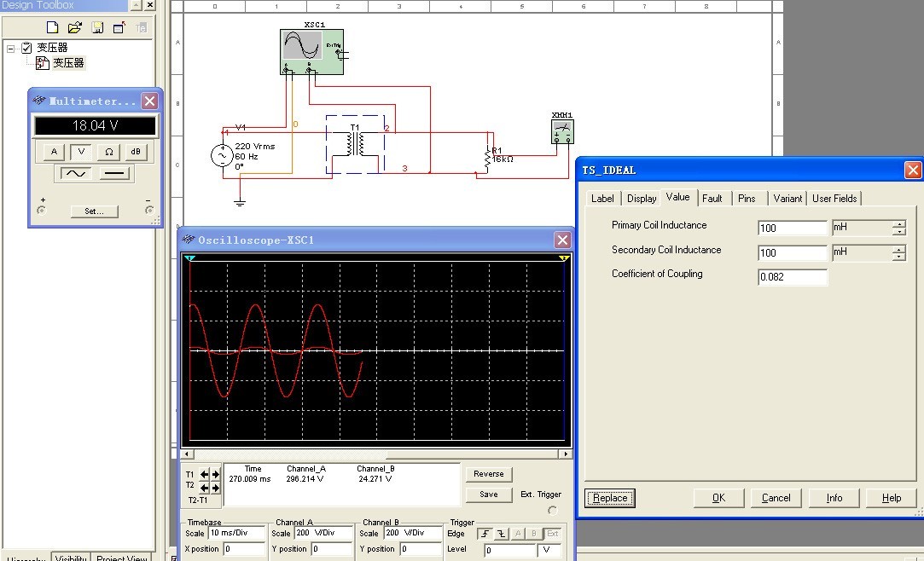Select falling edge trigger button

point(501,534)
